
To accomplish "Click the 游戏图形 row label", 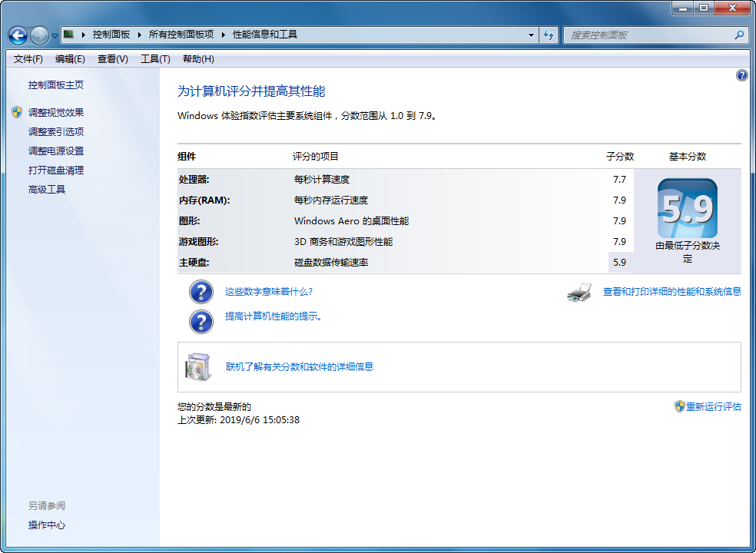I will tap(199, 241).
